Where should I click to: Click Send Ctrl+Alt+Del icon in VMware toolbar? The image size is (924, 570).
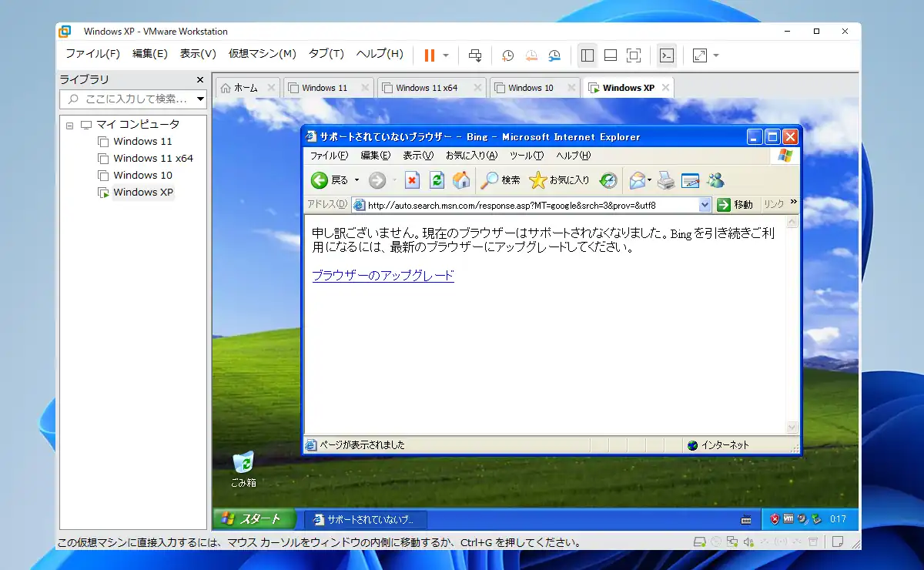pos(475,55)
